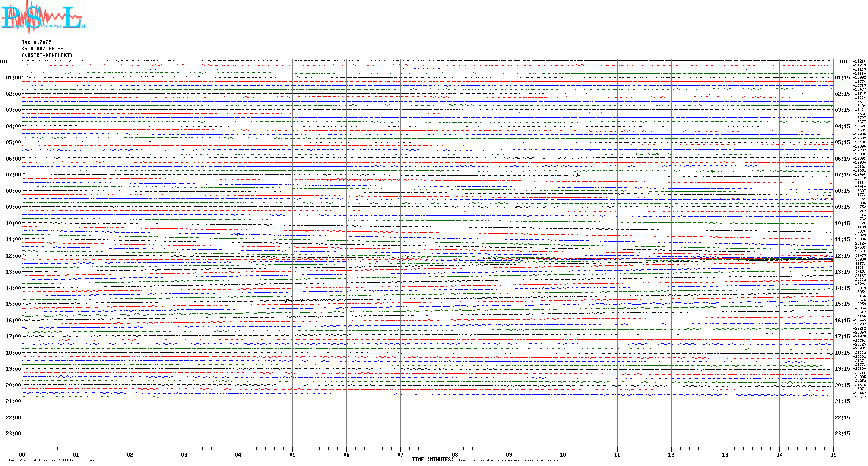This screenshot has width=868, height=466.
Task: Click the minute 14 tick on bottom axis
Action: coord(779,454)
